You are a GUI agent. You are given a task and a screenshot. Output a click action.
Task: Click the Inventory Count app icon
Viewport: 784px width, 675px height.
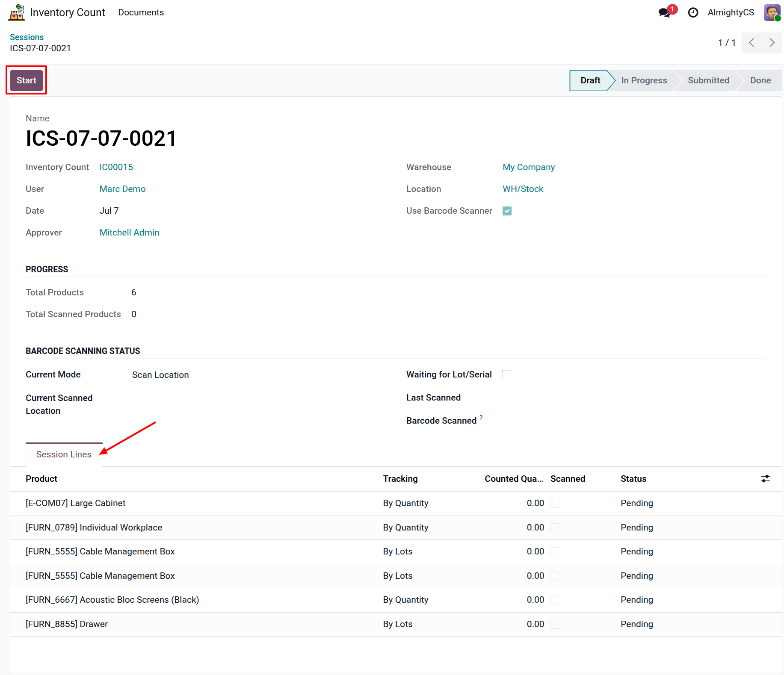[x=16, y=12]
